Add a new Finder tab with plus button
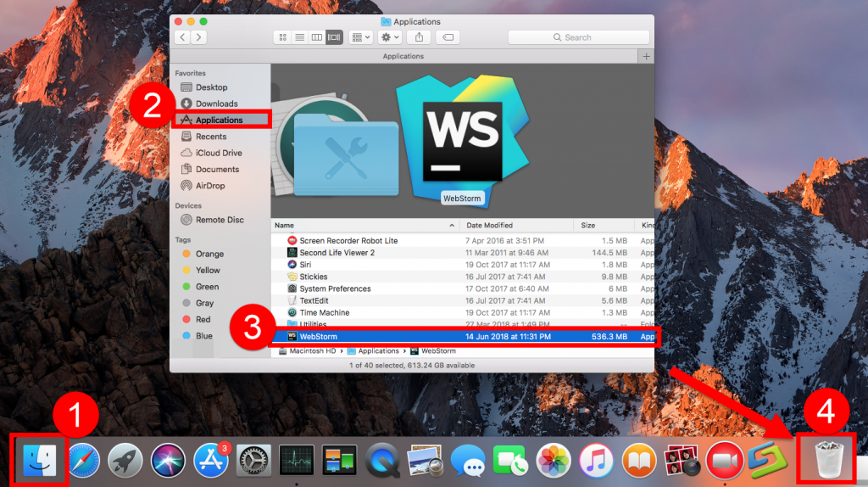The image size is (868, 487). pyautogui.click(x=647, y=56)
